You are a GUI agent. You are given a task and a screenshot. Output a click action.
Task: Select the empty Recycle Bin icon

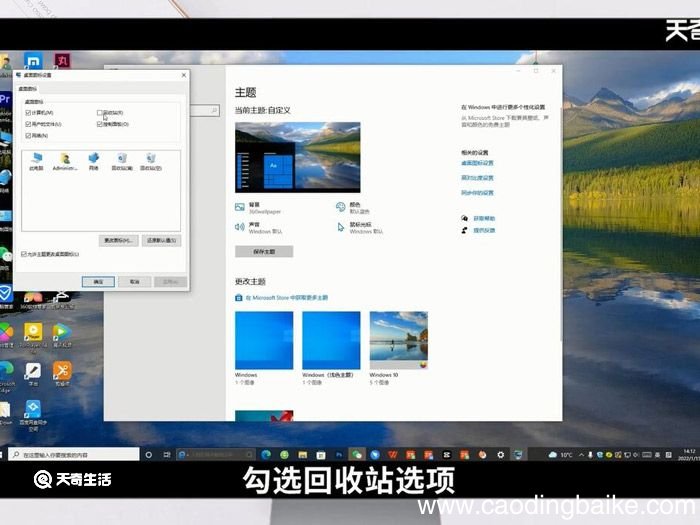pyautogui.click(x=151, y=161)
